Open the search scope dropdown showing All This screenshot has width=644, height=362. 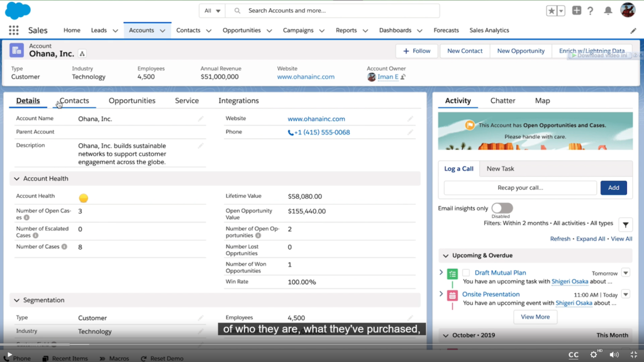[211, 10]
